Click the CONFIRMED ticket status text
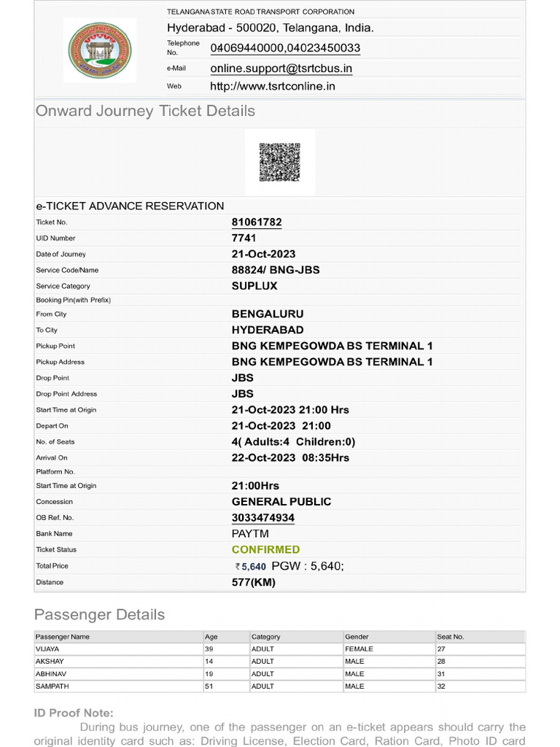This screenshot has width=560, height=747. [x=265, y=550]
